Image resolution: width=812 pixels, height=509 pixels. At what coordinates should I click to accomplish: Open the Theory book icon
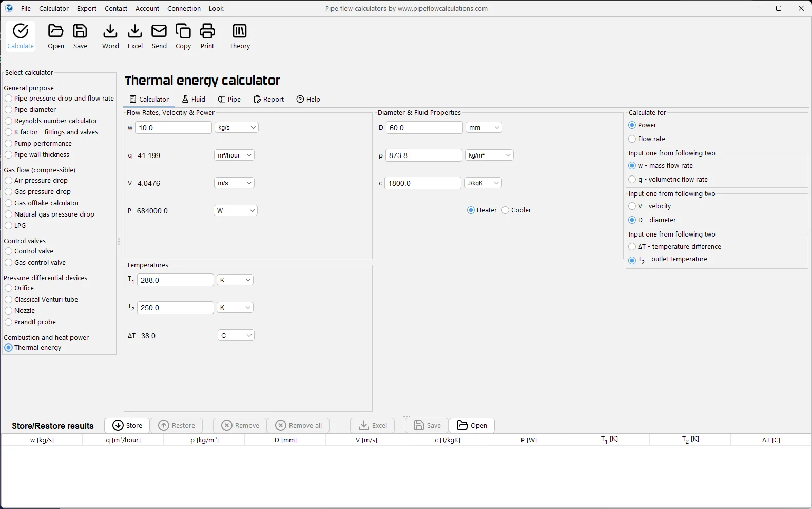pyautogui.click(x=240, y=36)
